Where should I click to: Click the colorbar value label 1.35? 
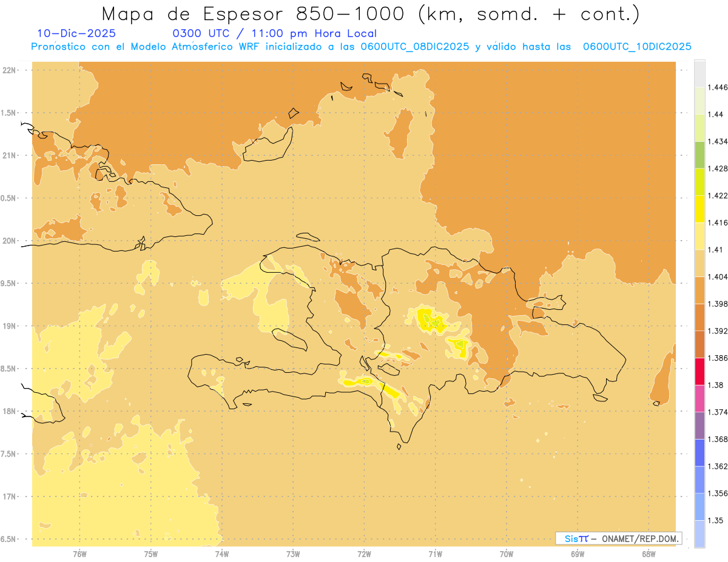click(716, 521)
